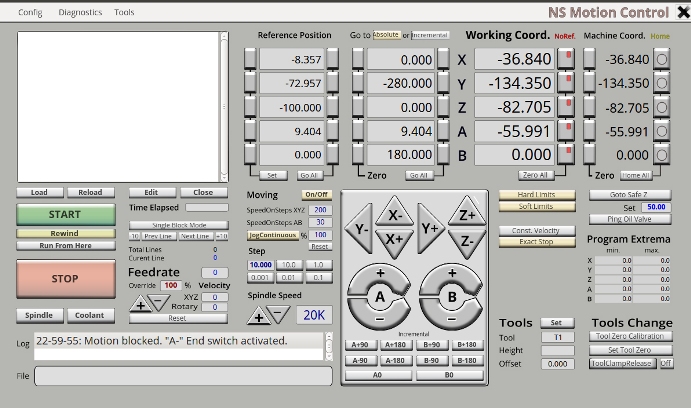Click Home All machine coordinates

[636, 175]
